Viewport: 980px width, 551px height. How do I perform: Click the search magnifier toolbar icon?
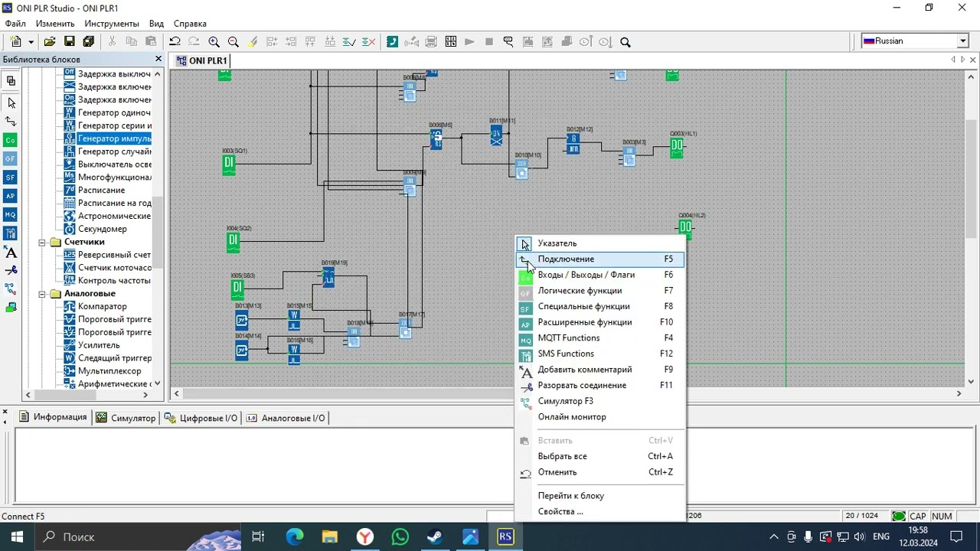(x=625, y=42)
